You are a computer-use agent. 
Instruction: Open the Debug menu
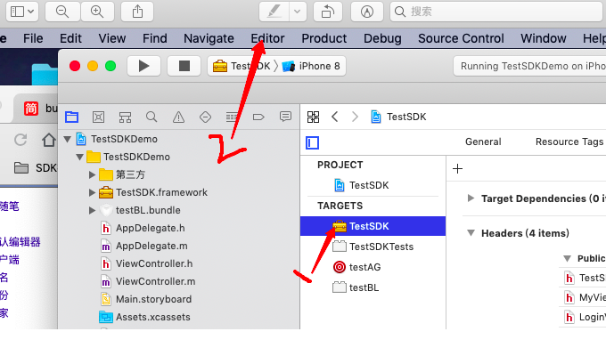click(382, 38)
